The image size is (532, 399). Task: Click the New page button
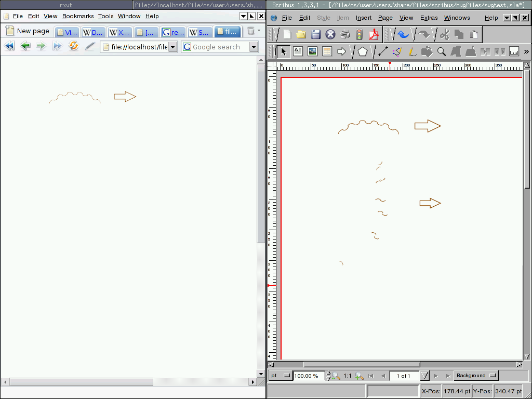pos(28,31)
